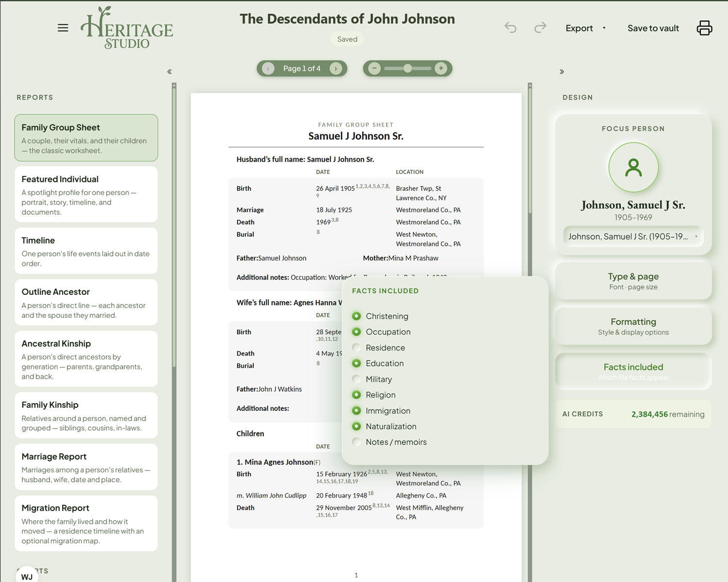Screen dimensions: 728x582
Task: Go to next page
Action: pyautogui.click(x=336, y=68)
